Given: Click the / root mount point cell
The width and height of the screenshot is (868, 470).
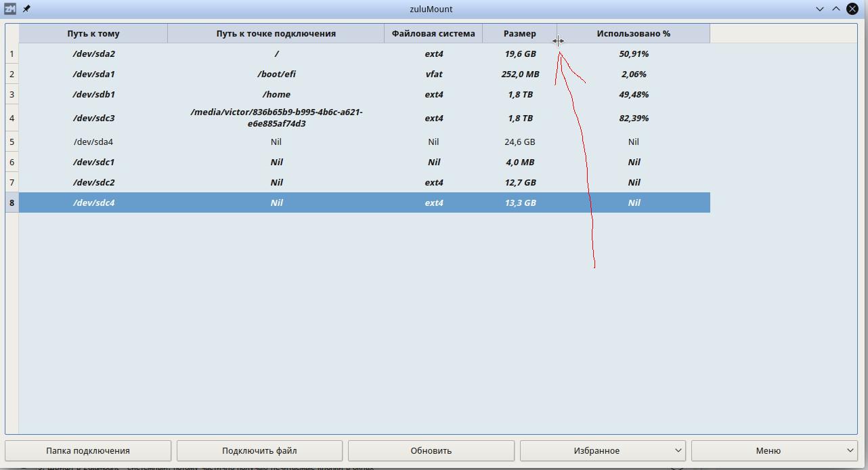Looking at the screenshot, I should [x=276, y=54].
